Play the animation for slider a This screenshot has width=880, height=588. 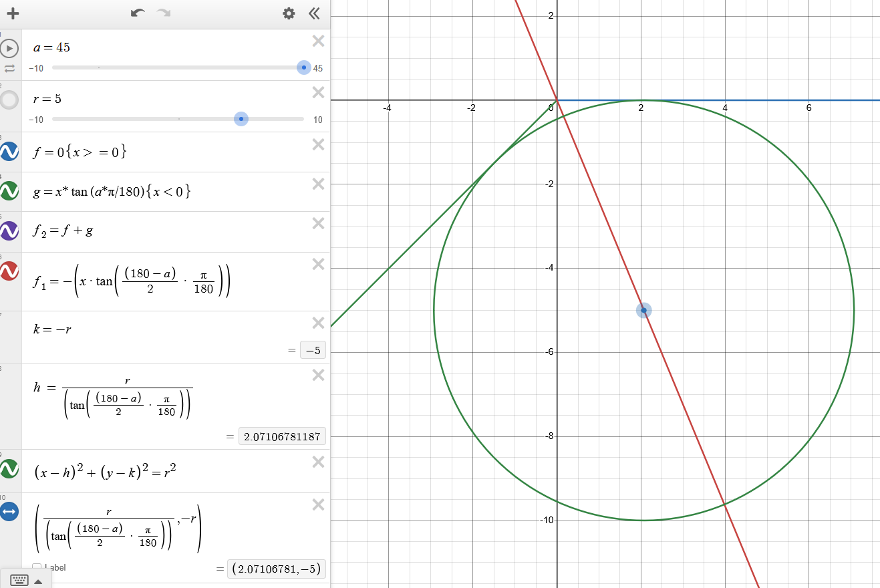click(9, 48)
